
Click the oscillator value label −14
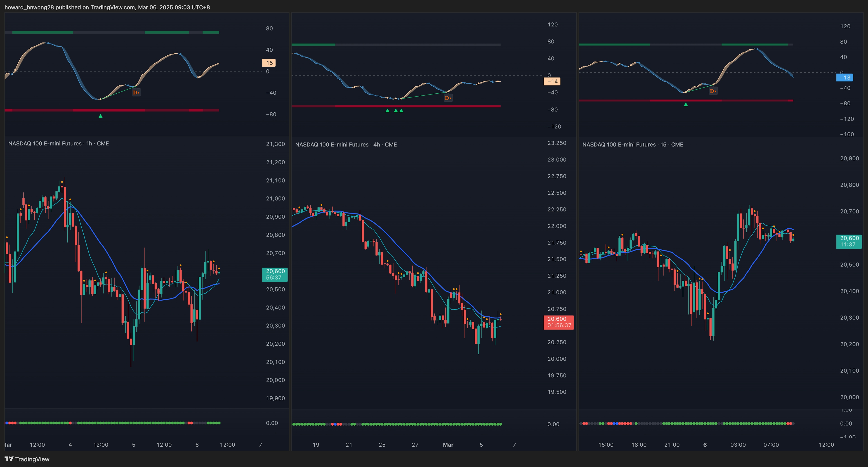(x=552, y=81)
